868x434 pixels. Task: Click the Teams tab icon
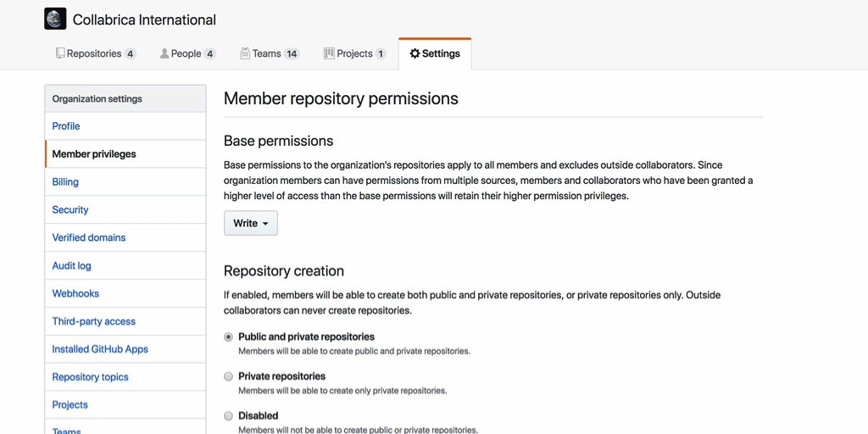(x=245, y=53)
